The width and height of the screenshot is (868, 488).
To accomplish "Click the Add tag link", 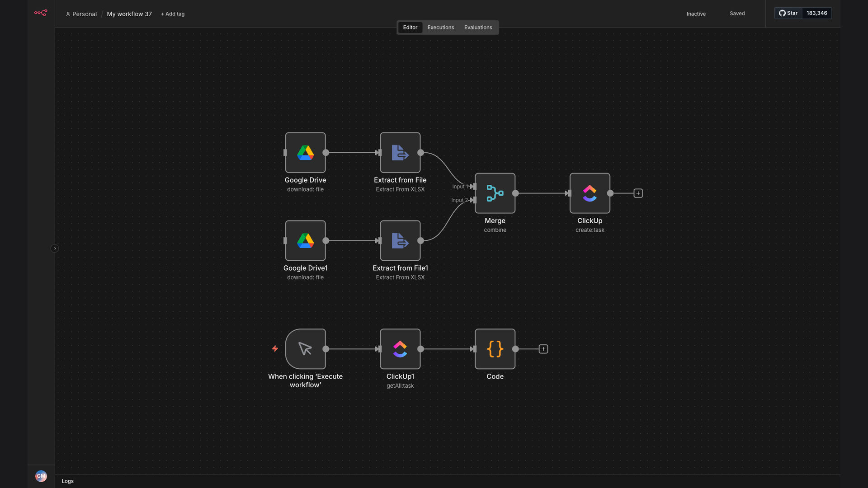I will coord(173,14).
